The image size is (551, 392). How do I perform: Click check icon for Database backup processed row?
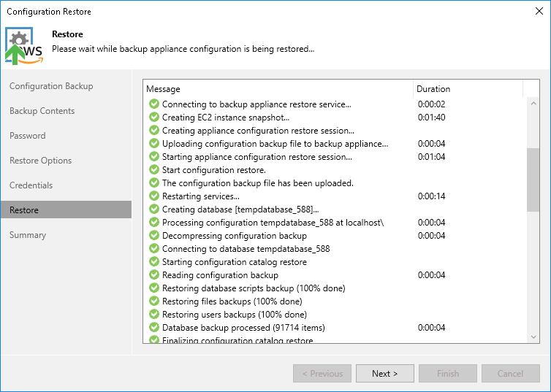153,328
